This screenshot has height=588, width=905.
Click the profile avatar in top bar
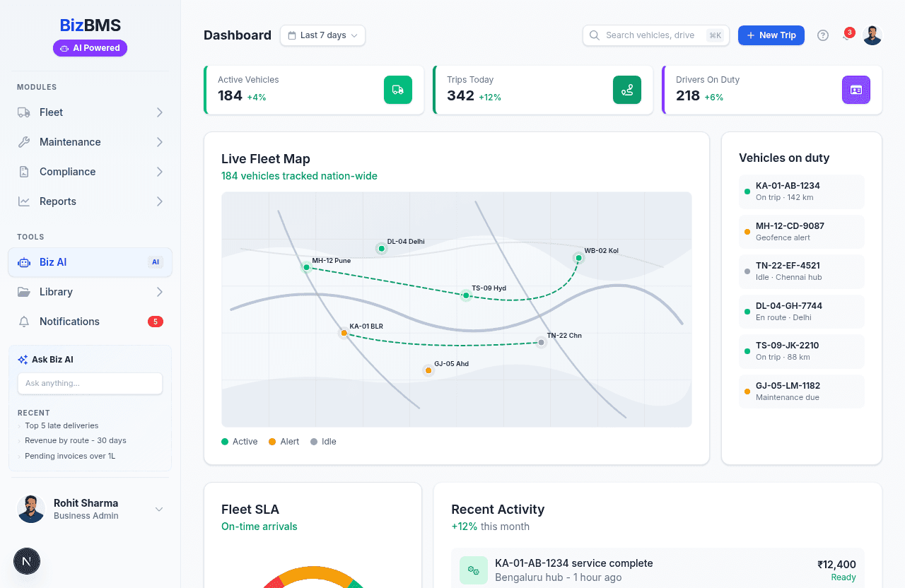point(872,35)
